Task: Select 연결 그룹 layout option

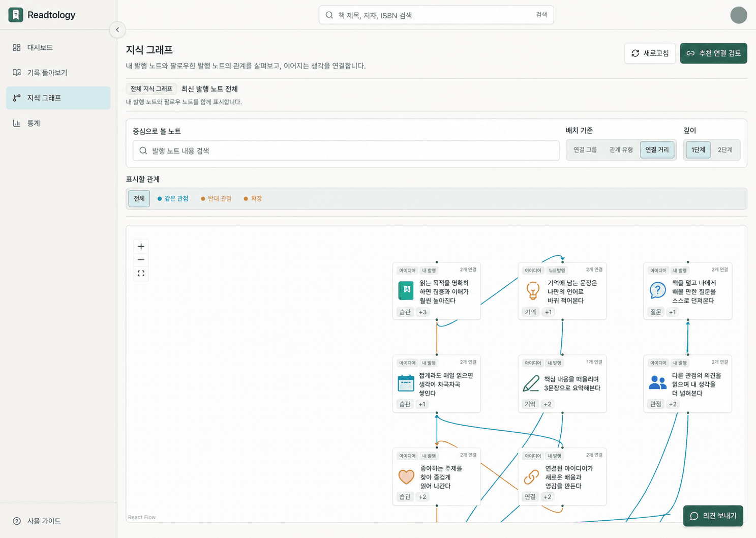Action: (585, 150)
